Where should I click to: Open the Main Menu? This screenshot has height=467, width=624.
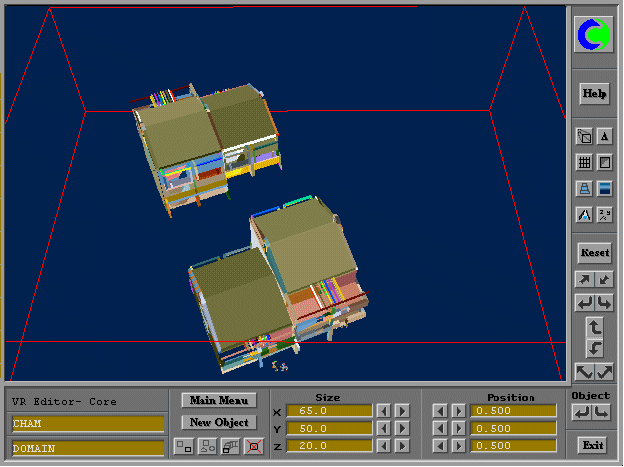[219, 401]
